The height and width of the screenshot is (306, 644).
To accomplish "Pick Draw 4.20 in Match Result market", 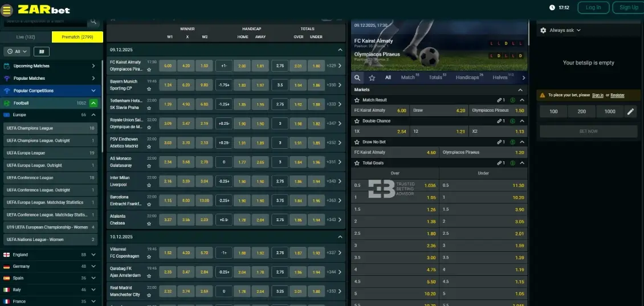I will pos(439,111).
